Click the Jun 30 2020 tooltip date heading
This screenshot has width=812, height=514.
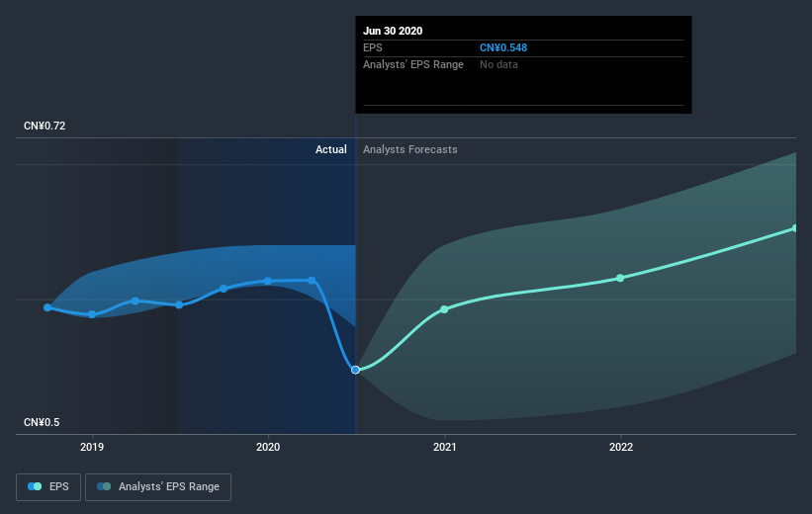click(393, 31)
